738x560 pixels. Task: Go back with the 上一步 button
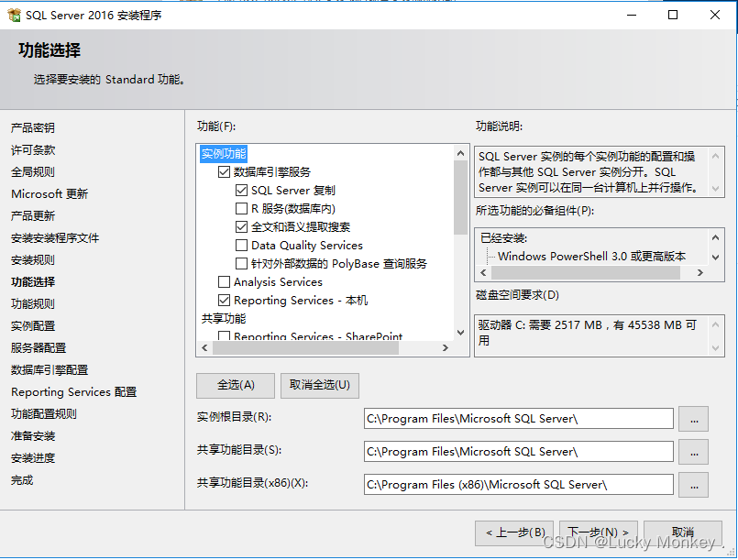click(x=514, y=533)
